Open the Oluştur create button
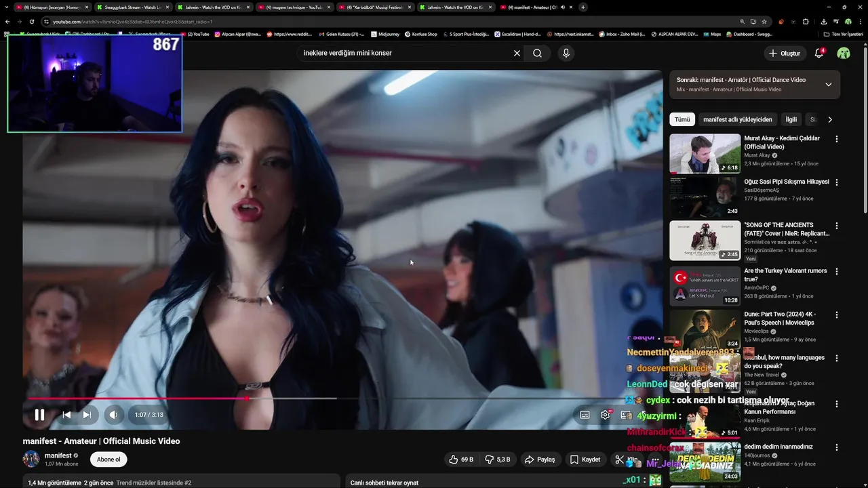 coord(784,53)
